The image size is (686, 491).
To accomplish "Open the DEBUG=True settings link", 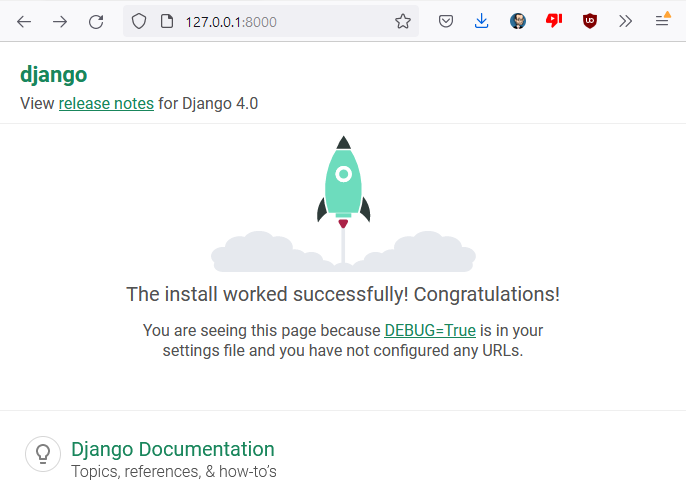I will click(x=430, y=330).
